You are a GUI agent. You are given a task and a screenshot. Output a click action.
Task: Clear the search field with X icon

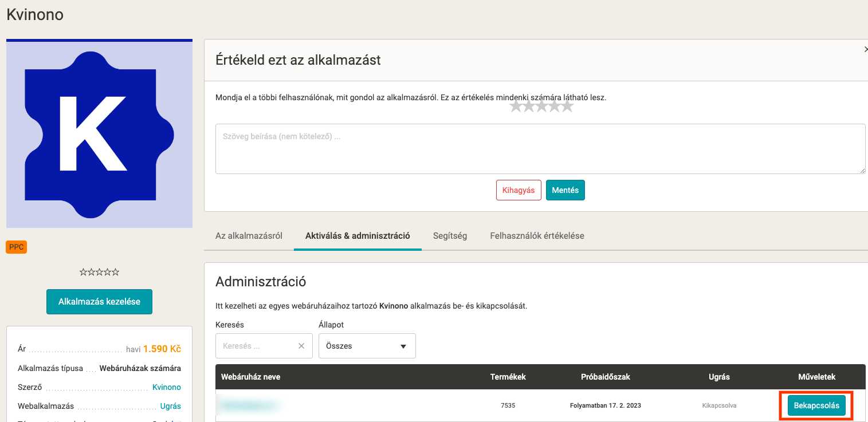[301, 346]
